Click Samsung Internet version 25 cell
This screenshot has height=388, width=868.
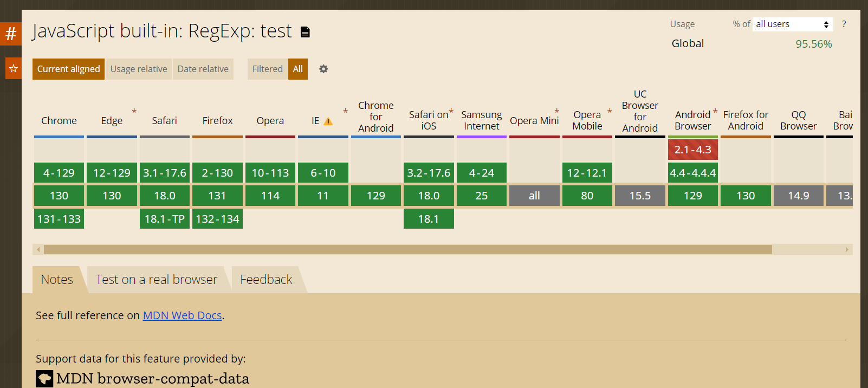click(482, 196)
